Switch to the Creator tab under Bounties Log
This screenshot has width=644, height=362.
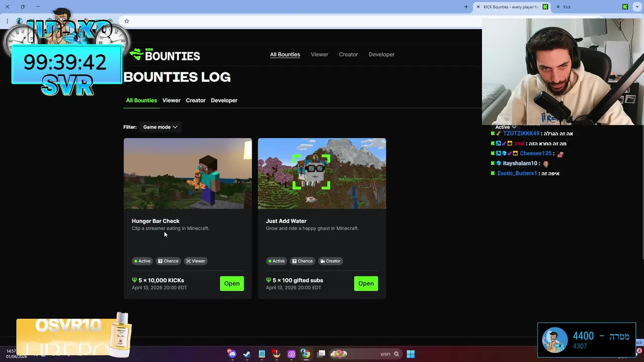(x=196, y=100)
